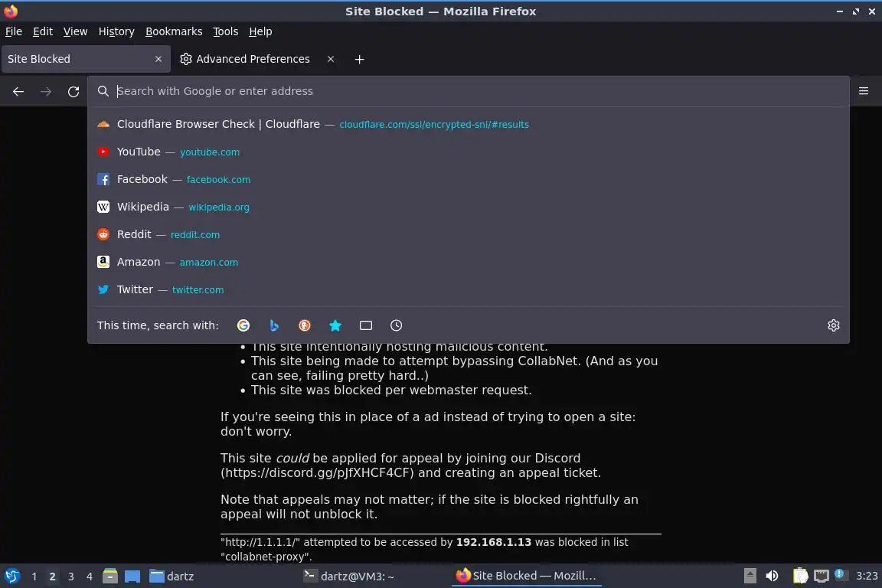Search open tabs using the tab icon
Viewport: 882px width, 588px height.
366,325
